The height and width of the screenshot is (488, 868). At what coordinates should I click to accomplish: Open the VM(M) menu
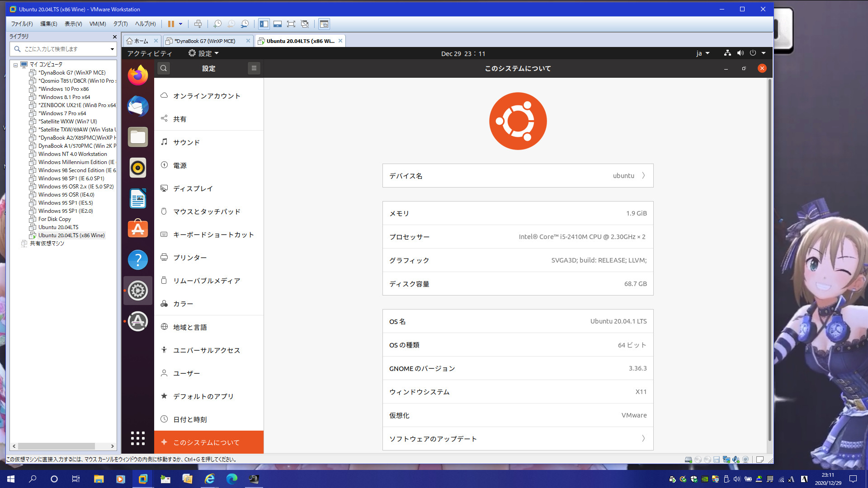[98, 24]
